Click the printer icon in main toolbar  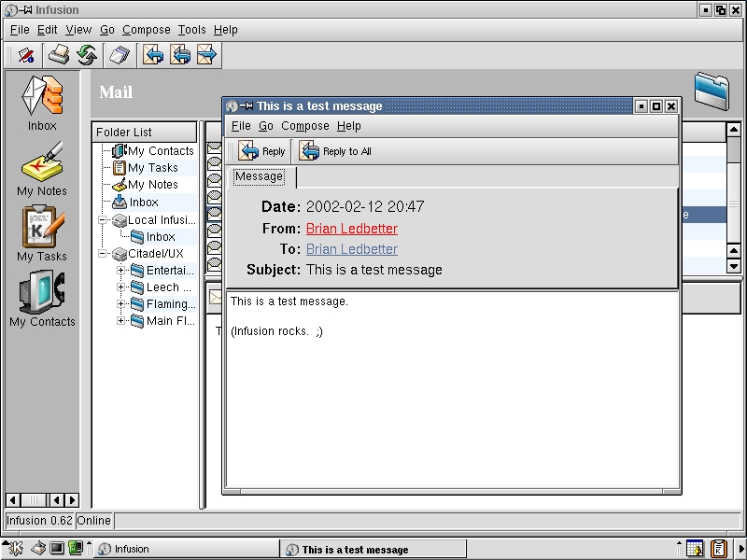coord(59,55)
